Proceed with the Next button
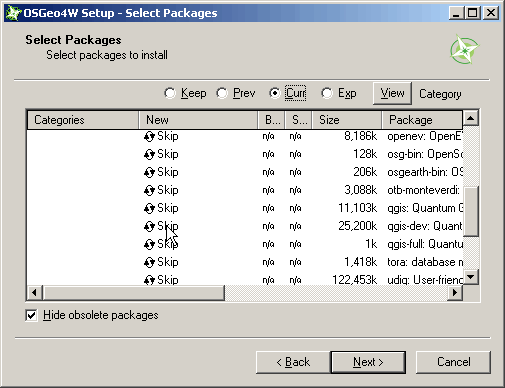The width and height of the screenshot is (505, 388). 368,362
